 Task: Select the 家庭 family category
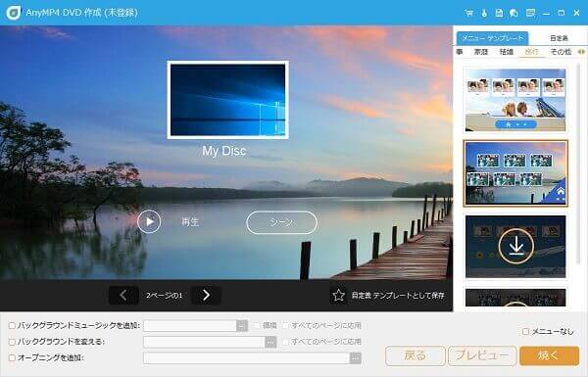(x=481, y=52)
